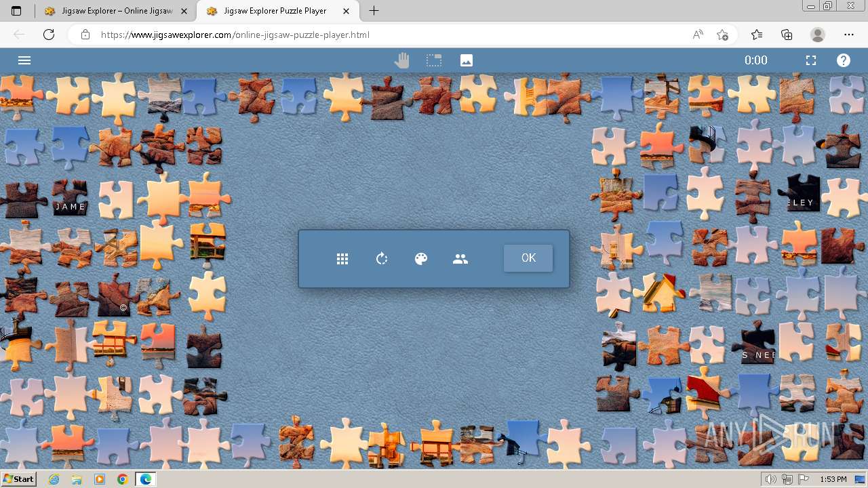Open the Windows Start menu

point(18,479)
